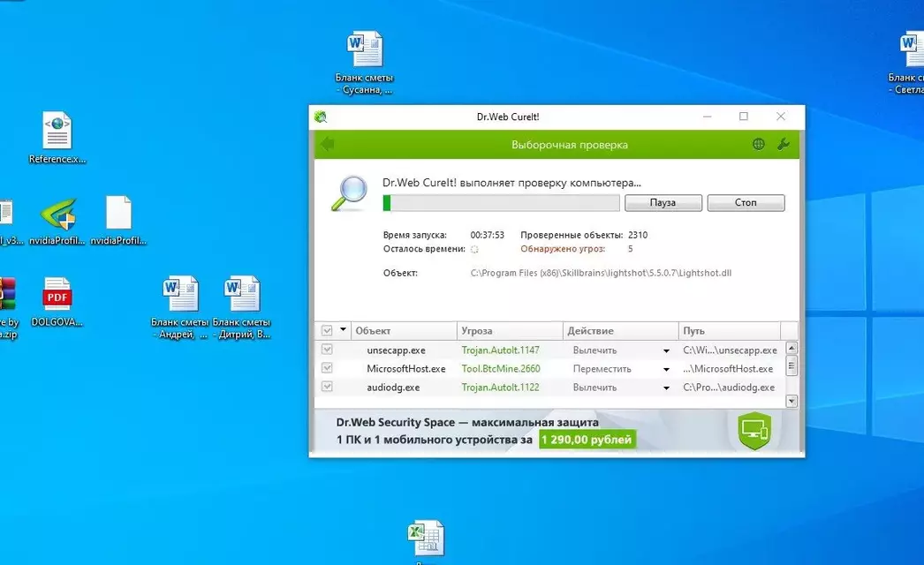Image resolution: width=924 pixels, height=565 pixels.
Task: Minimize the Dr.Web CureIt window
Action: tap(708, 117)
